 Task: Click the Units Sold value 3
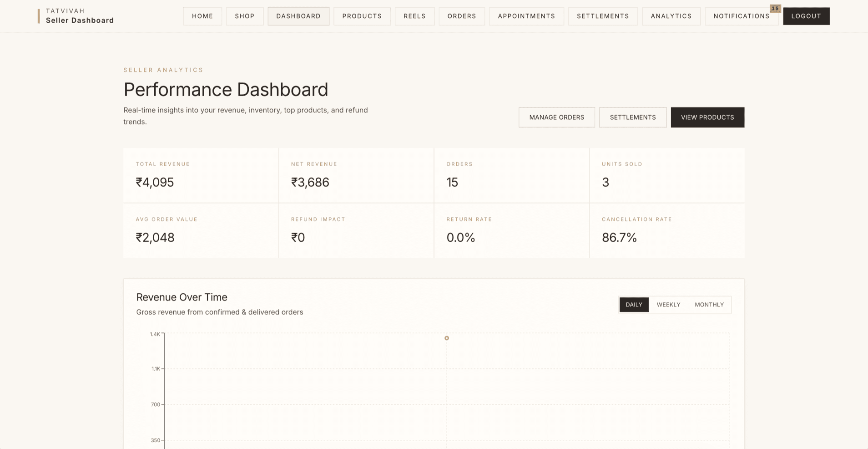pyautogui.click(x=606, y=182)
